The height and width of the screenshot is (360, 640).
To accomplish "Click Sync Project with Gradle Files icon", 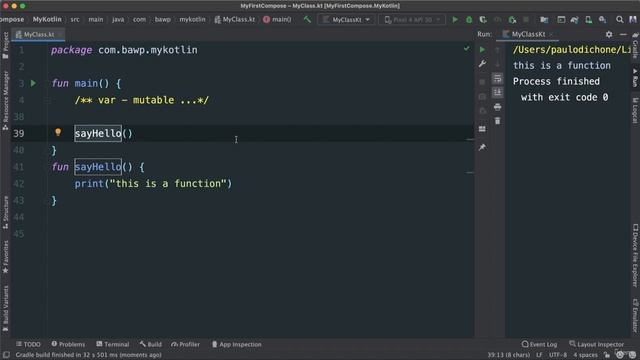I will coord(575,20).
